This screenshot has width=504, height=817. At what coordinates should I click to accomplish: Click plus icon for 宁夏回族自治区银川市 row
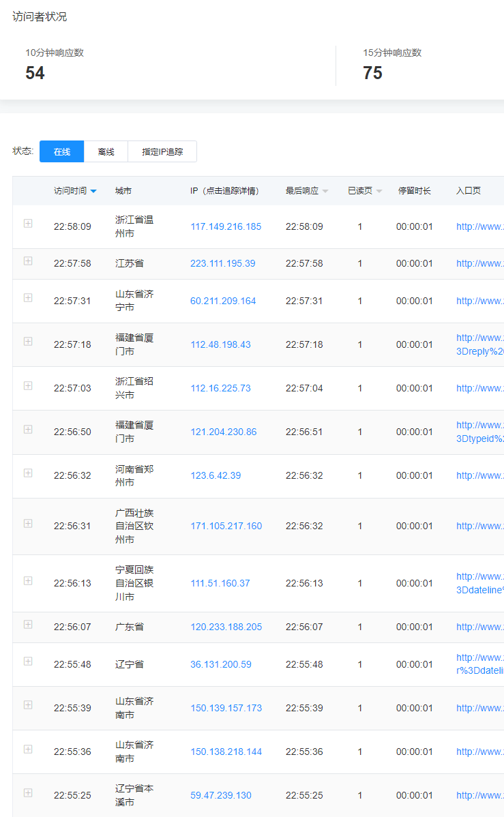pos(28,580)
